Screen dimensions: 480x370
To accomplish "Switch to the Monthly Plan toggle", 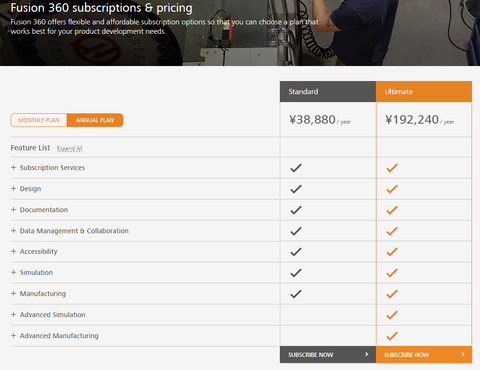I will point(39,120).
